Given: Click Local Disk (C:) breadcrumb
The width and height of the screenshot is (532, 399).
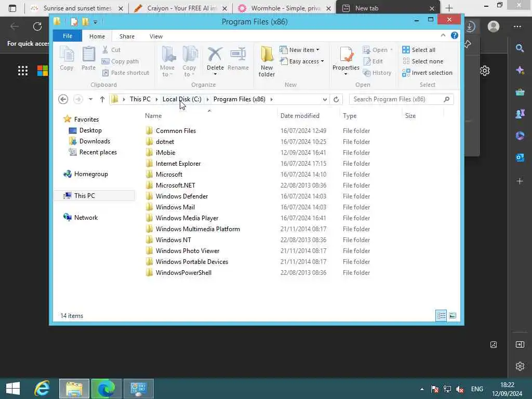Looking at the screenshot, I should (182, 99).
